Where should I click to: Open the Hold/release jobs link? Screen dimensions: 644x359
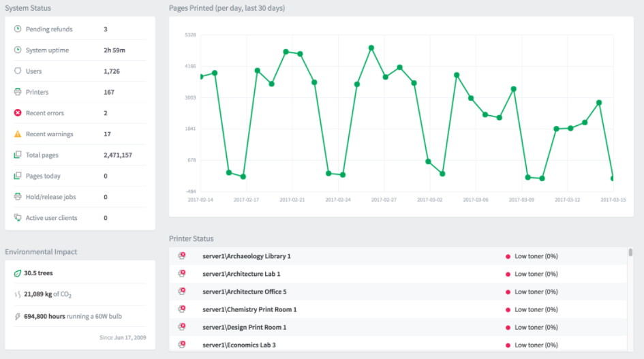click(51, 197)
